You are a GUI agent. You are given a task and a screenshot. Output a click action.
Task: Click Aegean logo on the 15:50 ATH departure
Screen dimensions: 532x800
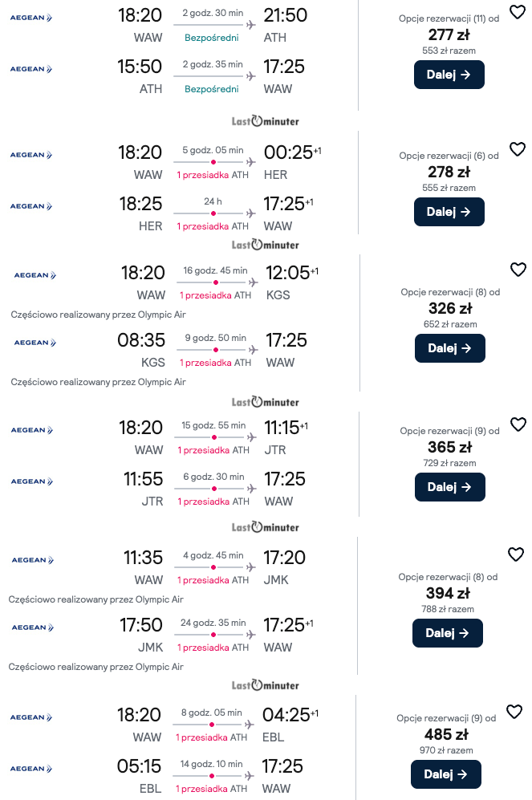coord(31,69)
